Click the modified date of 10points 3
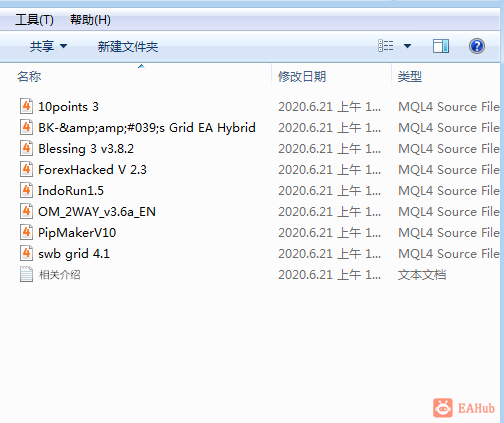The height and width of the screenshot is (423, 504). (330, 107)
